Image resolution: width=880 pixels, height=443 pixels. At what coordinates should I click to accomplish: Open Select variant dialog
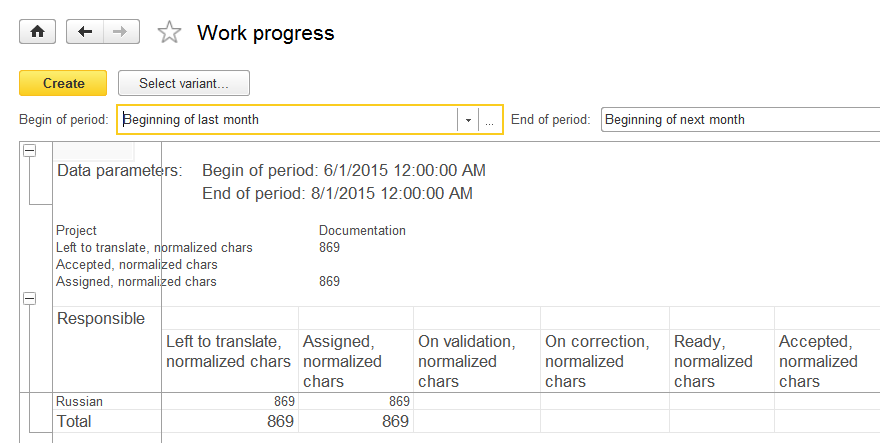click(184, 83)
